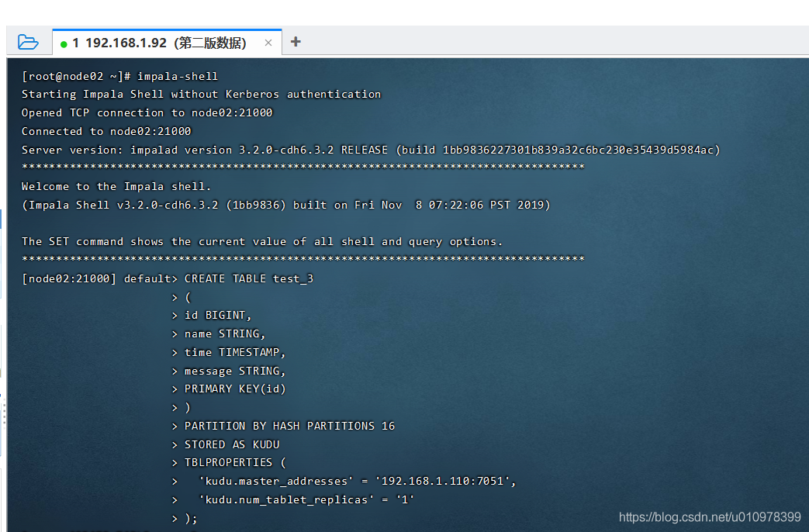Click the 'Server version: impalad version' line
The image size is (809, 532).
click(x=371, y=150)
